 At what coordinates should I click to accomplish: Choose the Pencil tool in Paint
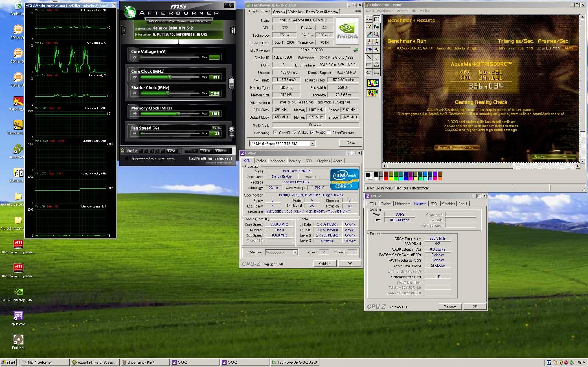(x=369, y=42)
